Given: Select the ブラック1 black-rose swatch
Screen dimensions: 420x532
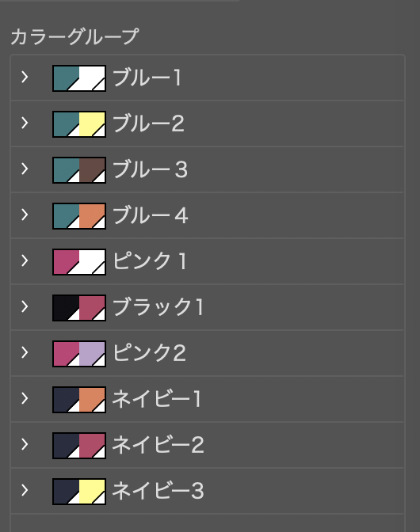Looking at the screenshot, I should [x=79, y=308].
